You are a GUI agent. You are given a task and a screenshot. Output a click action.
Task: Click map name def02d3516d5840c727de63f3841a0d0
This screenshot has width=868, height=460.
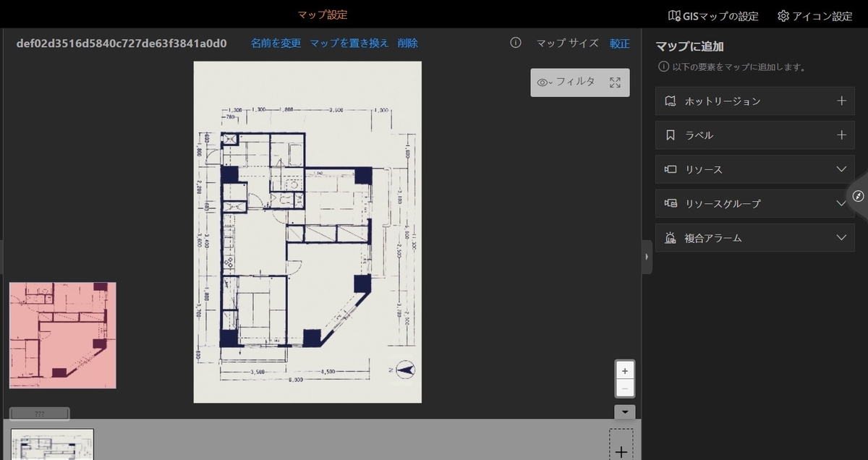[x=122, y=43]
